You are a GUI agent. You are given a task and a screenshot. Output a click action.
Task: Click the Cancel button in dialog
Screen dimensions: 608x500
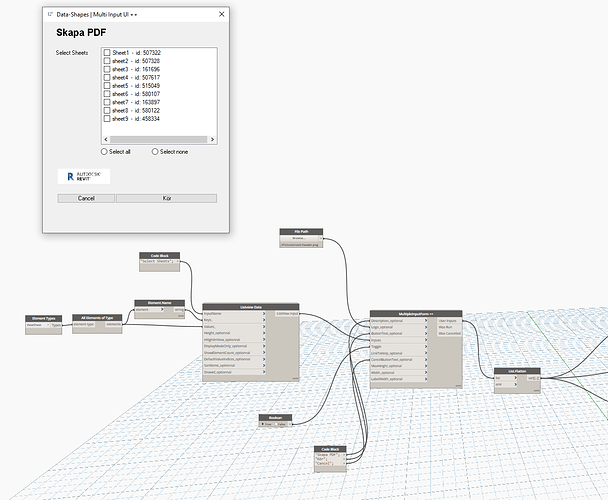coord(86,198)
